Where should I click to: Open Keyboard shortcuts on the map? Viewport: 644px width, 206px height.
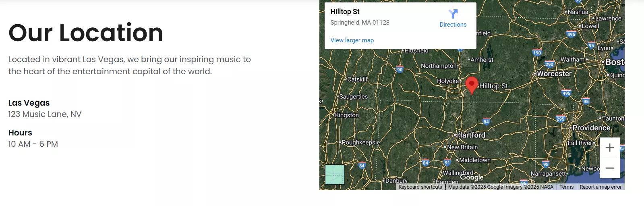coord(420,187)
